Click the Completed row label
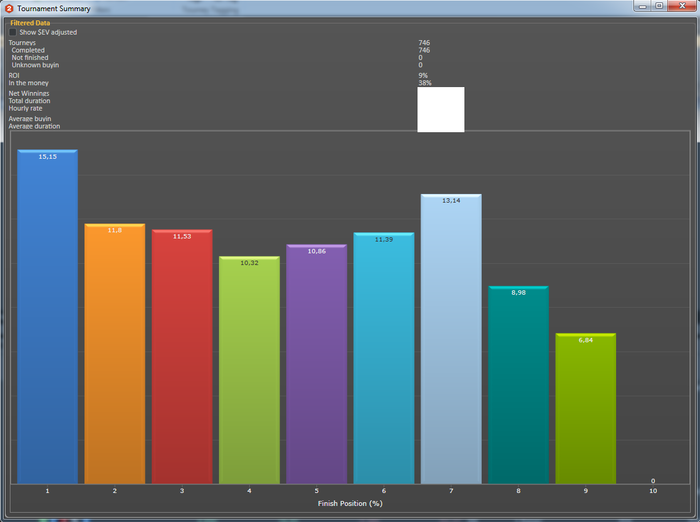 [x=28, y=50]
